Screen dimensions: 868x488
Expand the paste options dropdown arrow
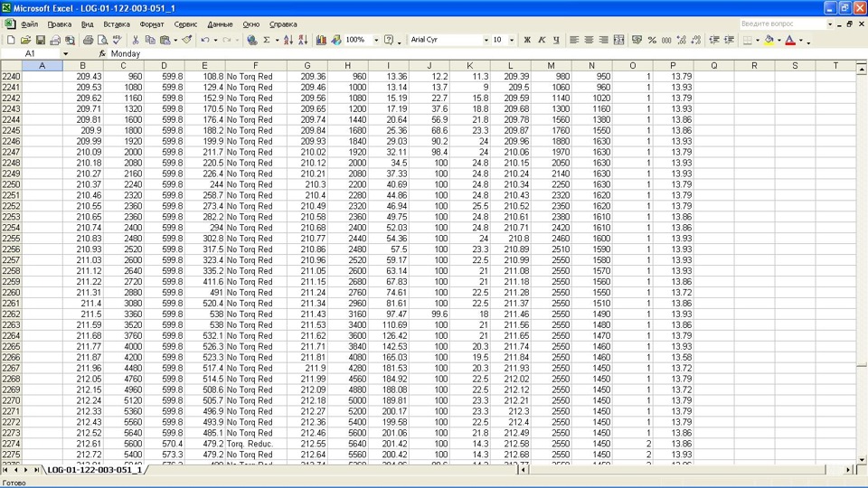[175, 40]
